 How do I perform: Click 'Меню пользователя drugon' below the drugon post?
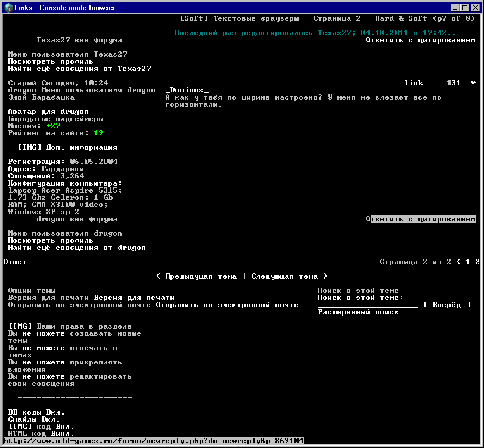coord(65,233)
